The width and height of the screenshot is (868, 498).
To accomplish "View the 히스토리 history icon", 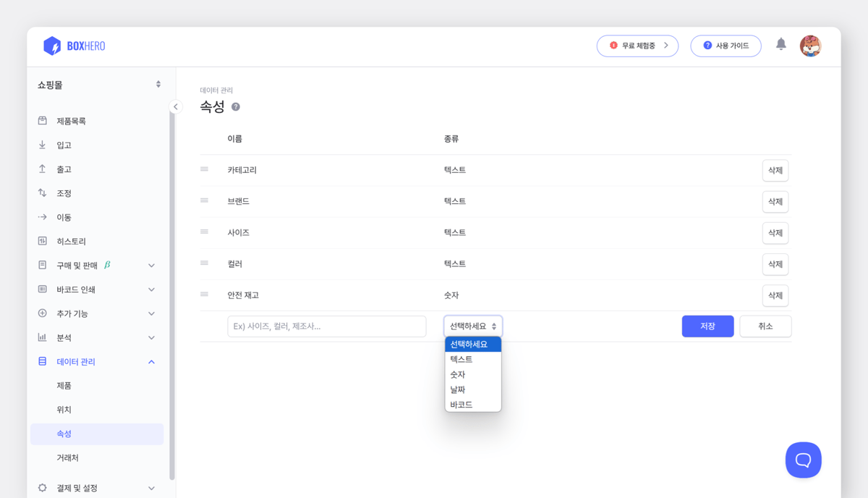I will click(42, 240).
